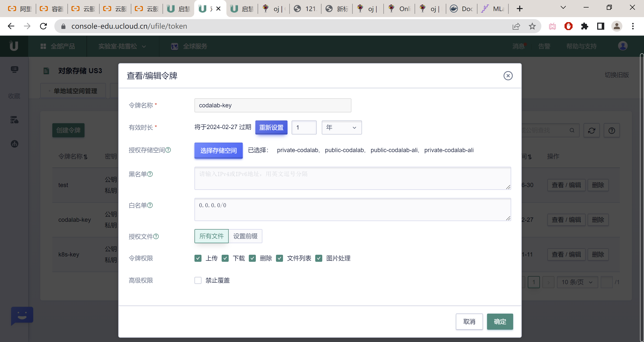Open the help question mark button
644x342 pixels.
(x=612, y=130)
